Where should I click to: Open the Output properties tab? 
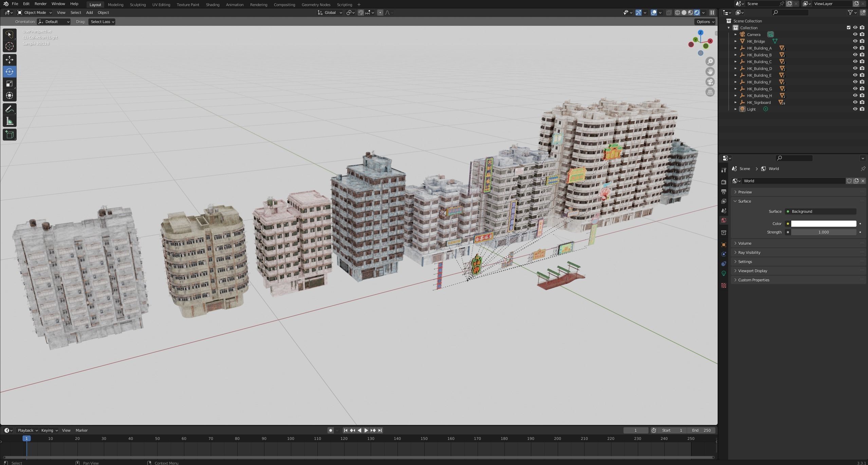(723, 192)
